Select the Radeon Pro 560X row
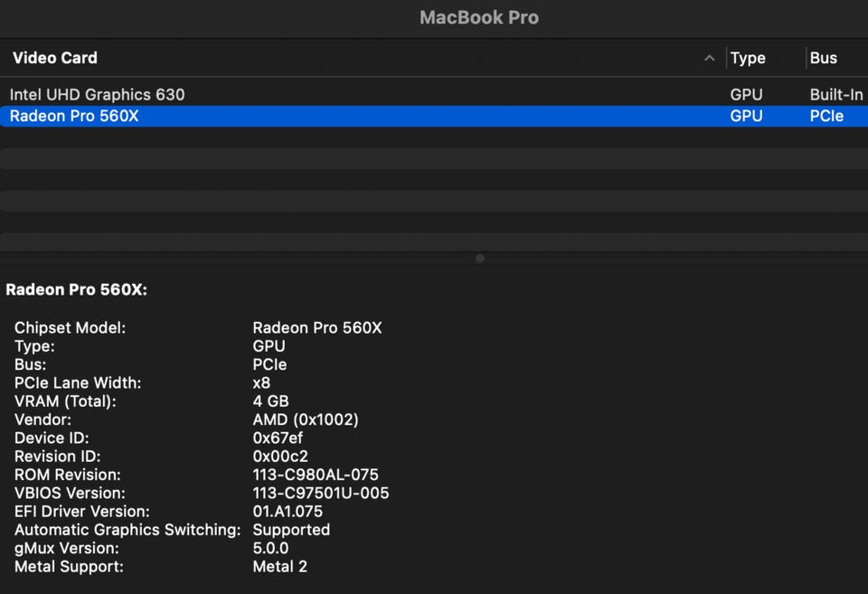Viewport: 868px width, 594px height. (x=74, y=116)
